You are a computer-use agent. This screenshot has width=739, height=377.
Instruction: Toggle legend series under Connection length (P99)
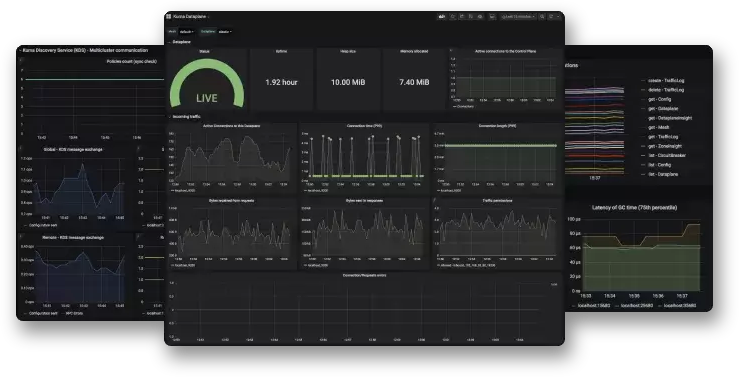[449, 190]
